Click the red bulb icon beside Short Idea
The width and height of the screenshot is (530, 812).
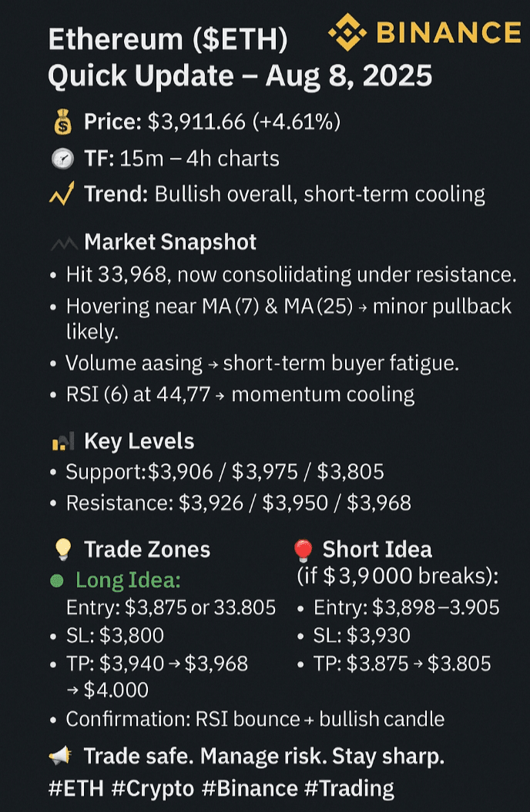point(303,550)
